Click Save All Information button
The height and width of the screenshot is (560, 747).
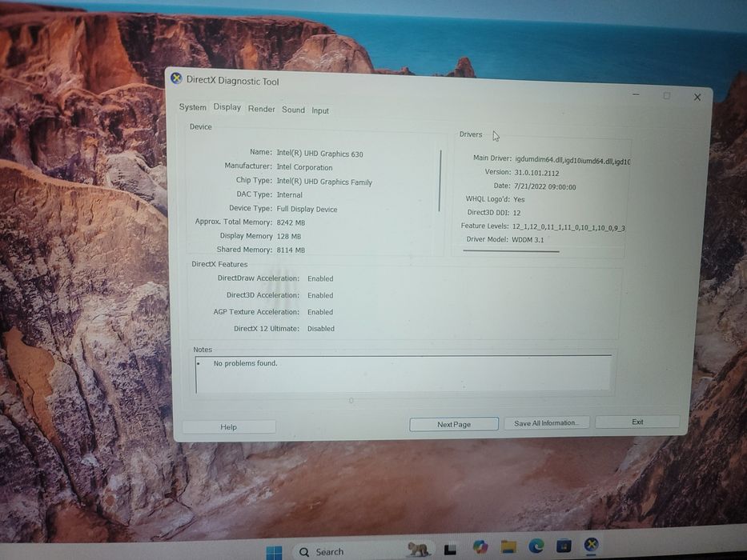point(546,423)
